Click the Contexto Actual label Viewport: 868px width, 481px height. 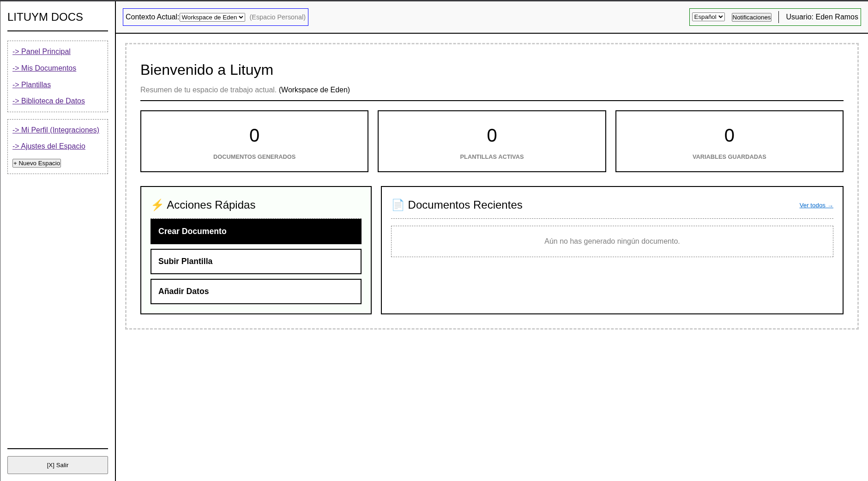(152, 17)
